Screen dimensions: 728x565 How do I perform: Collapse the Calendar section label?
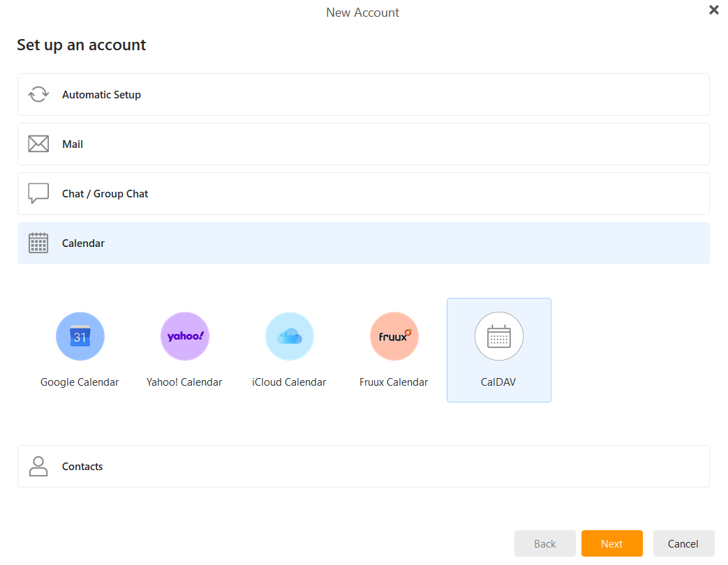(x=83, y=243)
